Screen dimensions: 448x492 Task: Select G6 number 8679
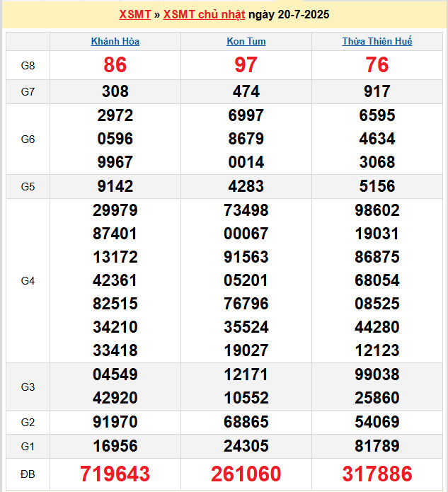[x=246, y=139]
